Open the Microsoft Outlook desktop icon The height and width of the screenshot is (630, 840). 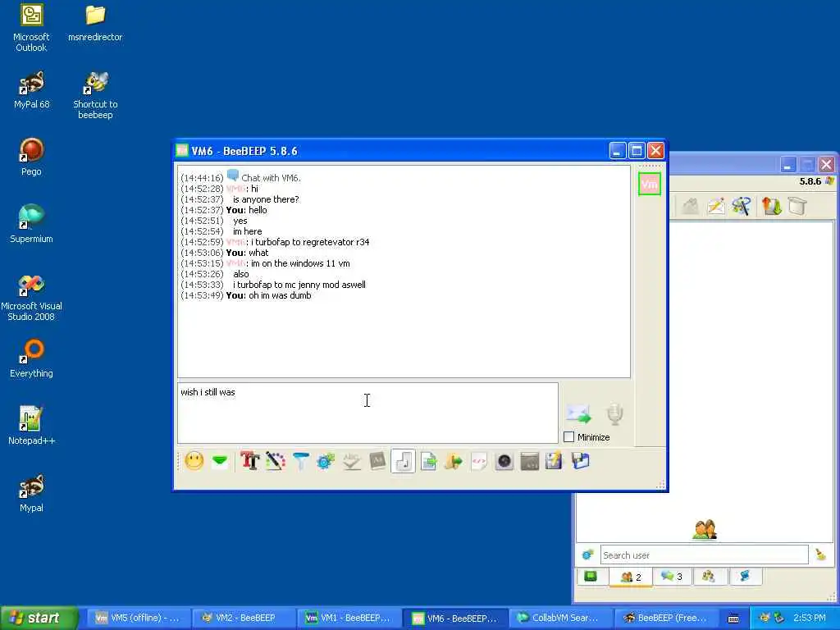[31, 28]
